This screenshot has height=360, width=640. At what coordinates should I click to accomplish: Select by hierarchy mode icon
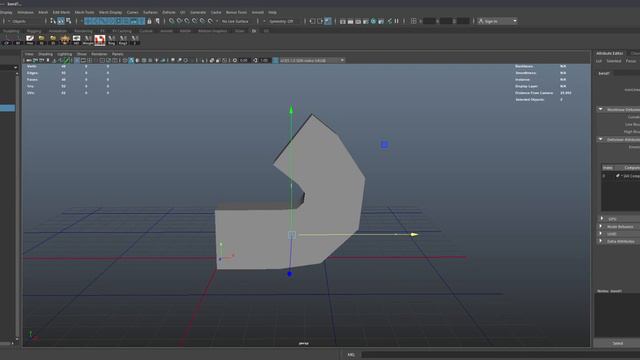53,21
